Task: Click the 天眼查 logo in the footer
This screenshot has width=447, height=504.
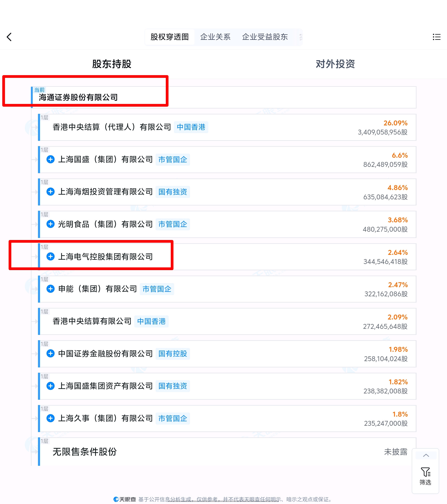Action: click(x=125, y=499)
